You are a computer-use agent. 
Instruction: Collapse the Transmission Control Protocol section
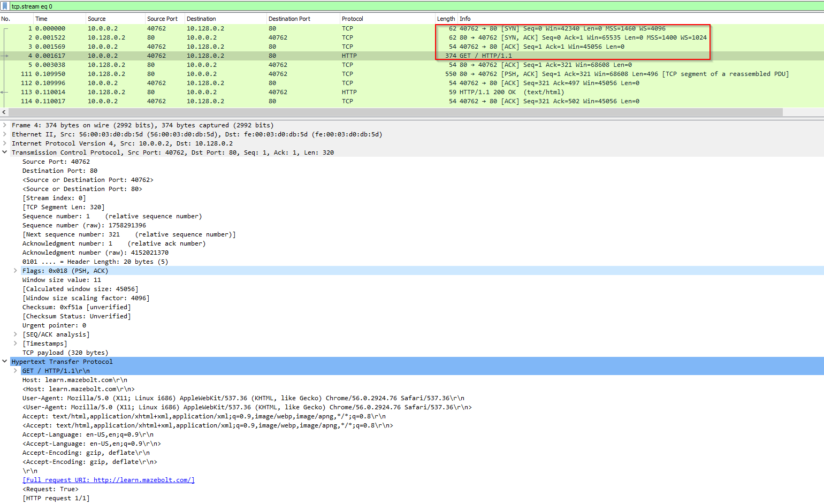click(x=5, y=152)
